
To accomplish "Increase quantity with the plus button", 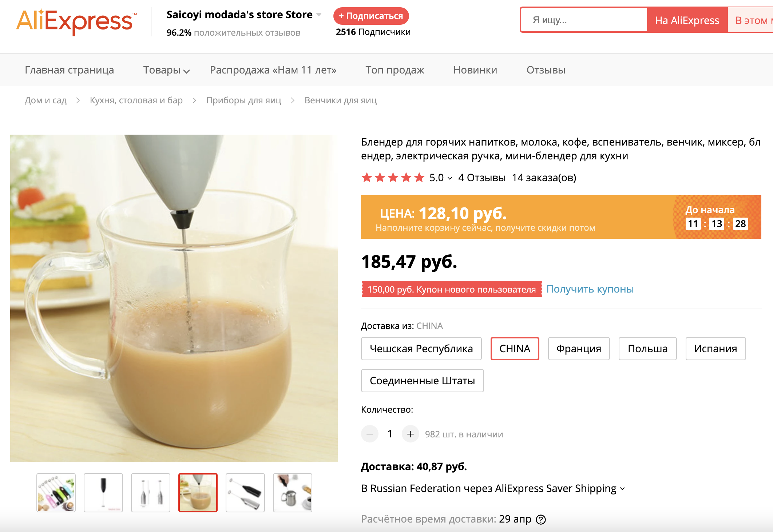I will point(410,434).
